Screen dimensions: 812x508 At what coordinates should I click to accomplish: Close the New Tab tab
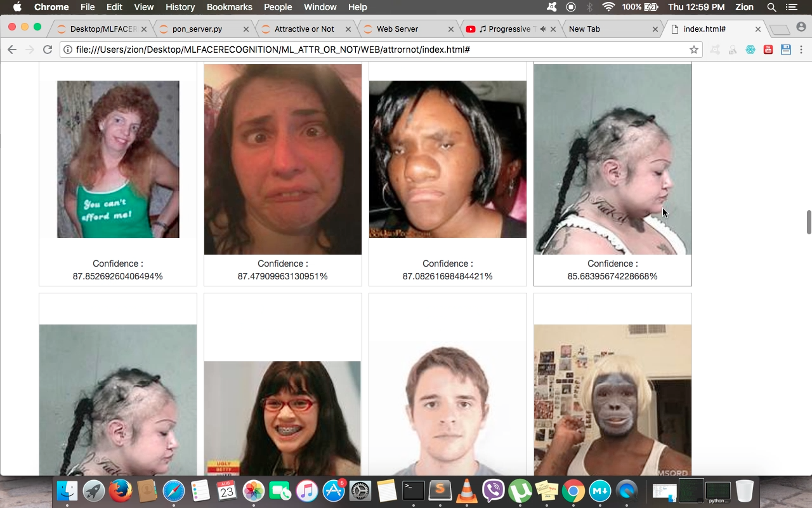(655, 29)
